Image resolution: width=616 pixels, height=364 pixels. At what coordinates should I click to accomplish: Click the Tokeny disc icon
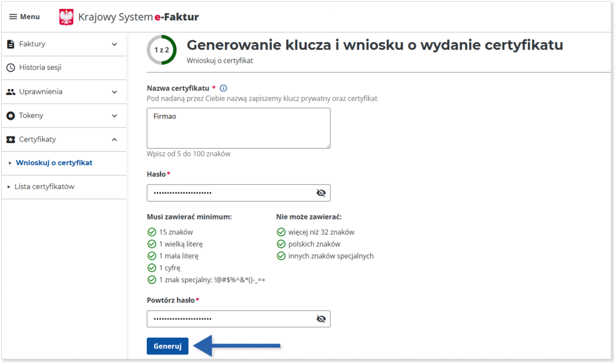(10, 116)
